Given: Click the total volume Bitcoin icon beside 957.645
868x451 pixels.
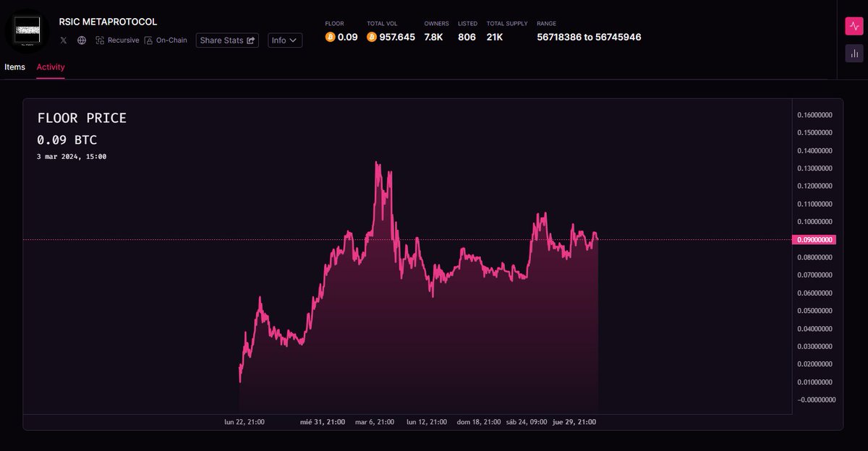Looking at the screenshot, I should pyautogui.click(x=372, y=37).
